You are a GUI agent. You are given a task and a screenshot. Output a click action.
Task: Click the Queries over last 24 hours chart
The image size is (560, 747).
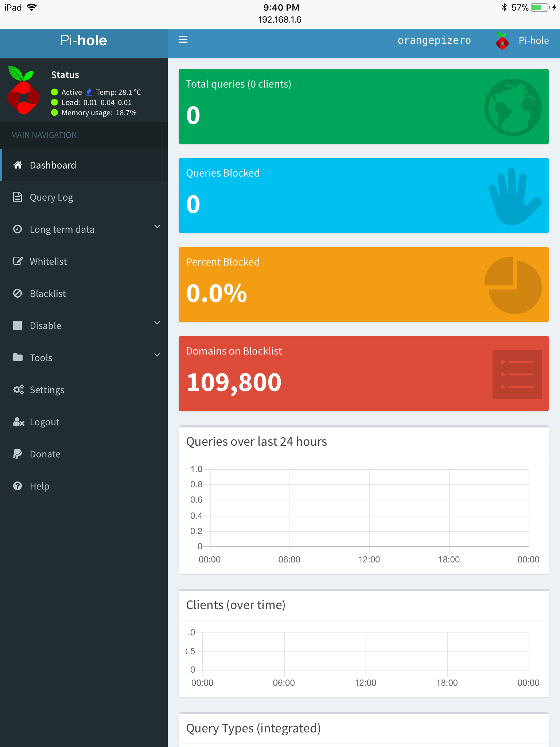[x=365, y=514]
